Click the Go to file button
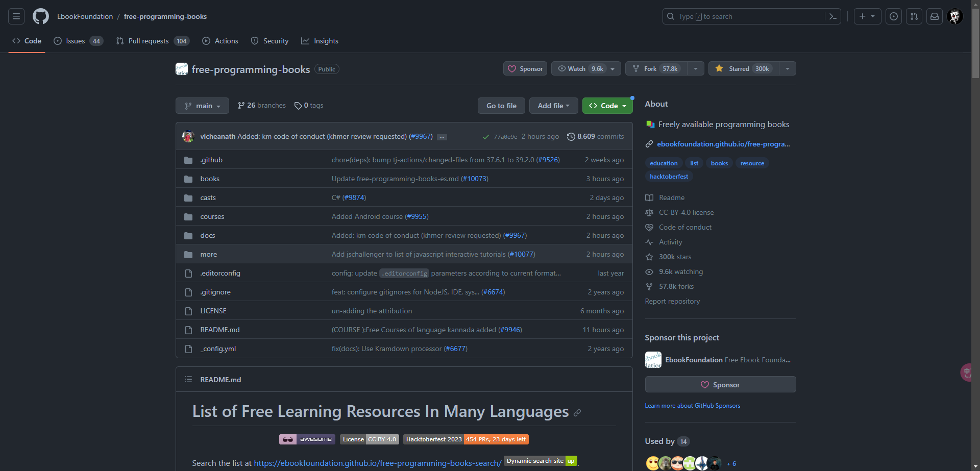 pos(501,106)
